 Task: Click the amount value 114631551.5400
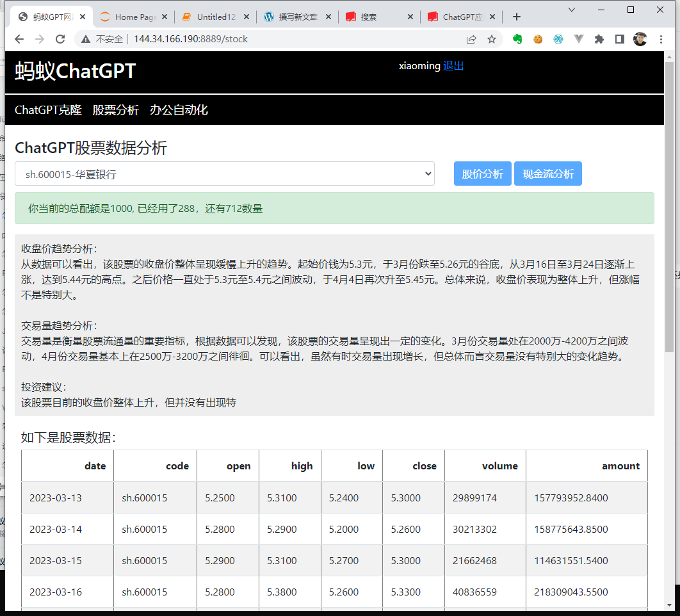pyautogui.click(x=571, y=560)
